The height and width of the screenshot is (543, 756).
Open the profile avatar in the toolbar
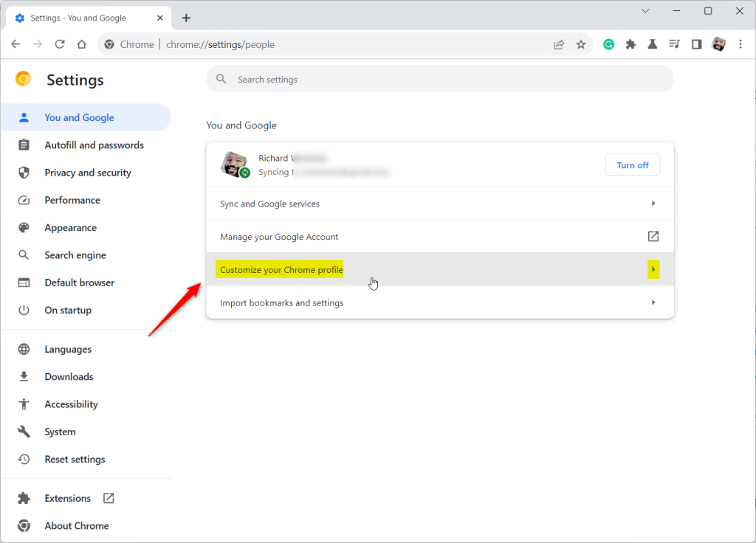[x=718, y=44]
